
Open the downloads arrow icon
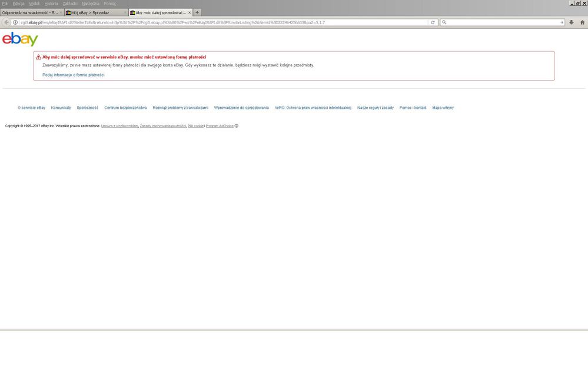[x=571, y=22]
